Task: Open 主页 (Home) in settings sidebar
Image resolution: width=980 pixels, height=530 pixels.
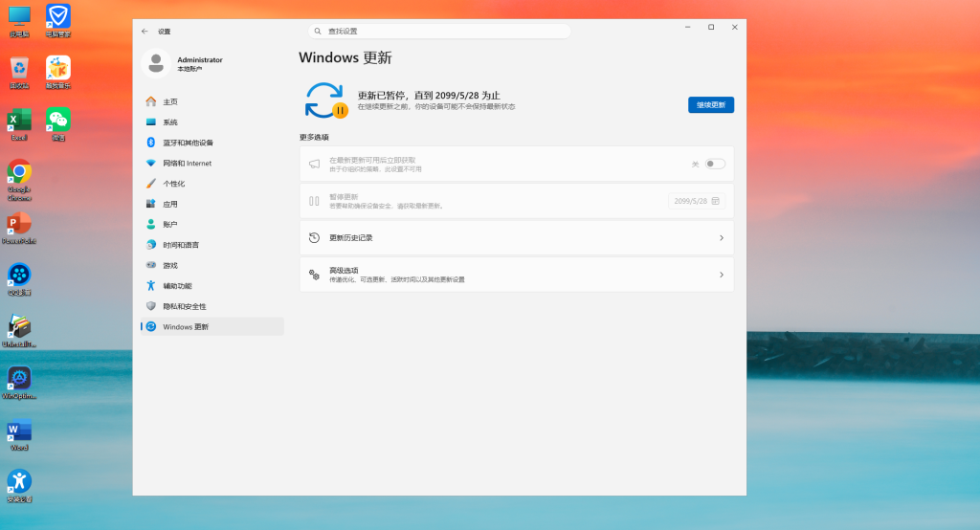Action: click(x=212, y=101)
